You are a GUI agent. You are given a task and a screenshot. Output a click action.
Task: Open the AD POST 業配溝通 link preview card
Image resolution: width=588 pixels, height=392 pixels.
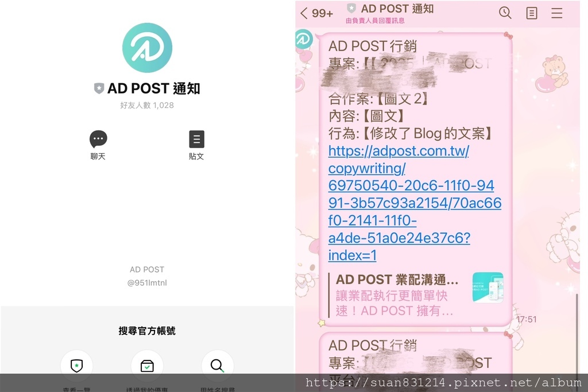click(416, 295)
